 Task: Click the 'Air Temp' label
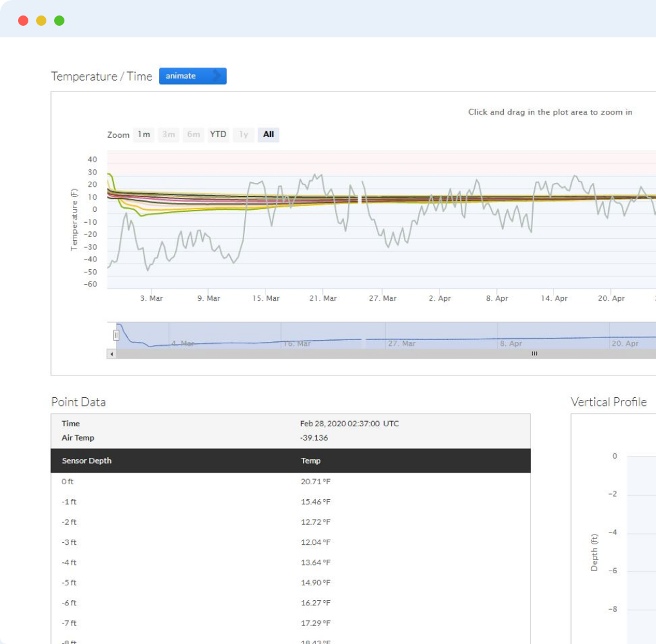point(78,438)
